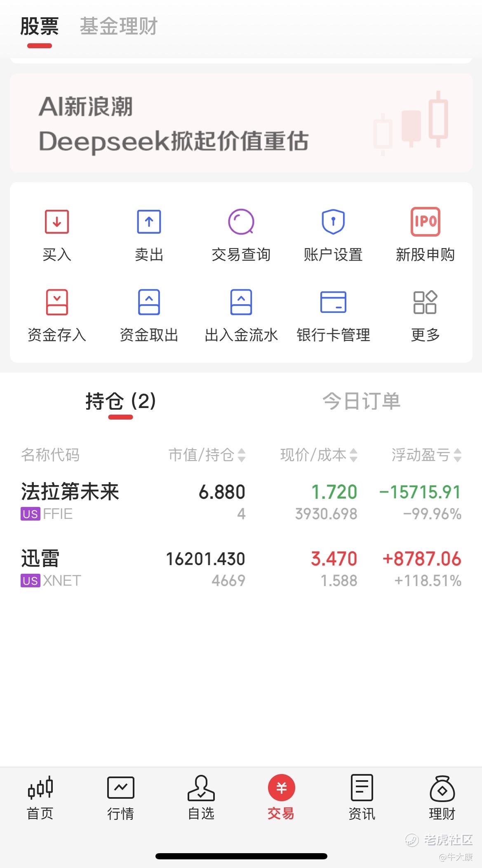
Task: Tap floating loss -15715.91
Action: click(420, 492)
